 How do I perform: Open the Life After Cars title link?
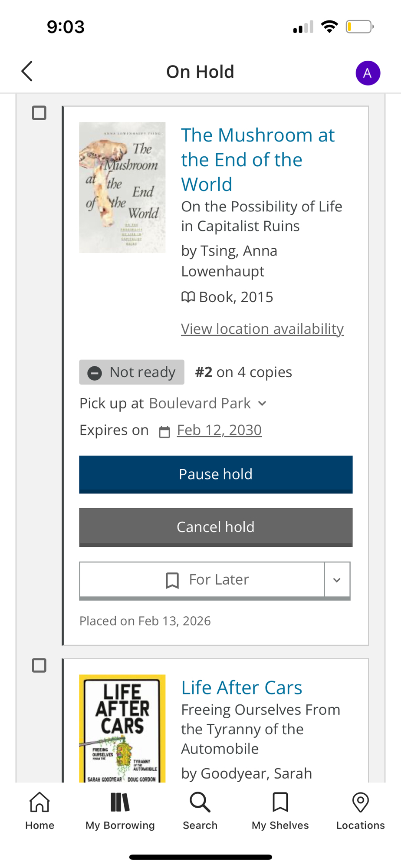242,687
